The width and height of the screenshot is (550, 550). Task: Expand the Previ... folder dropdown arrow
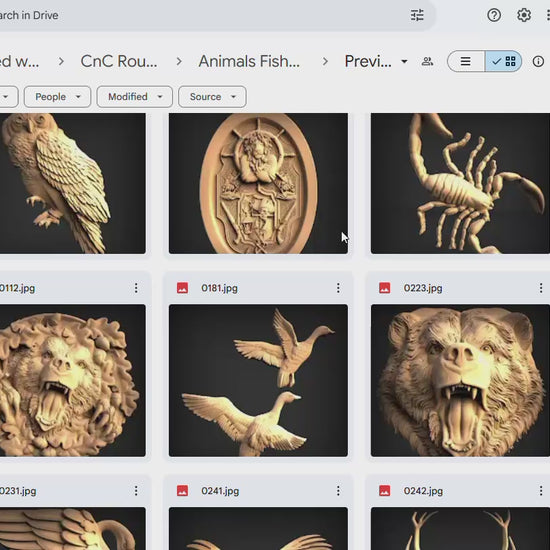point(404,61)
